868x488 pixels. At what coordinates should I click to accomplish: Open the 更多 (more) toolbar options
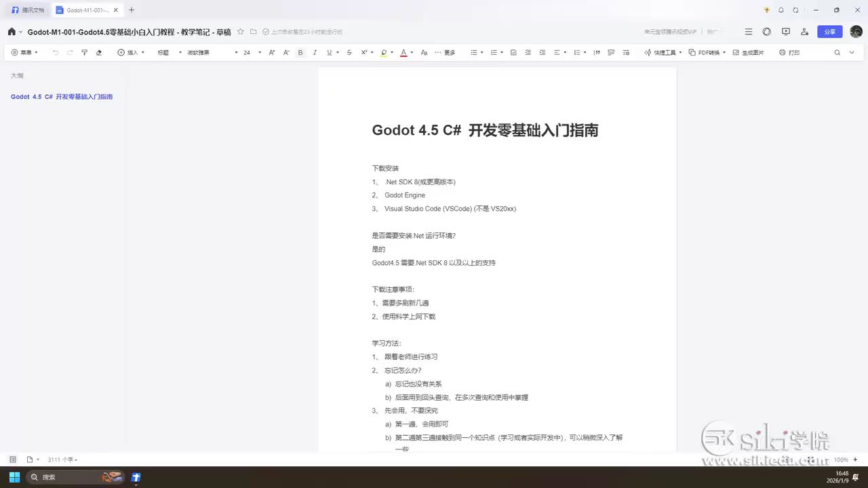point(446,52)
